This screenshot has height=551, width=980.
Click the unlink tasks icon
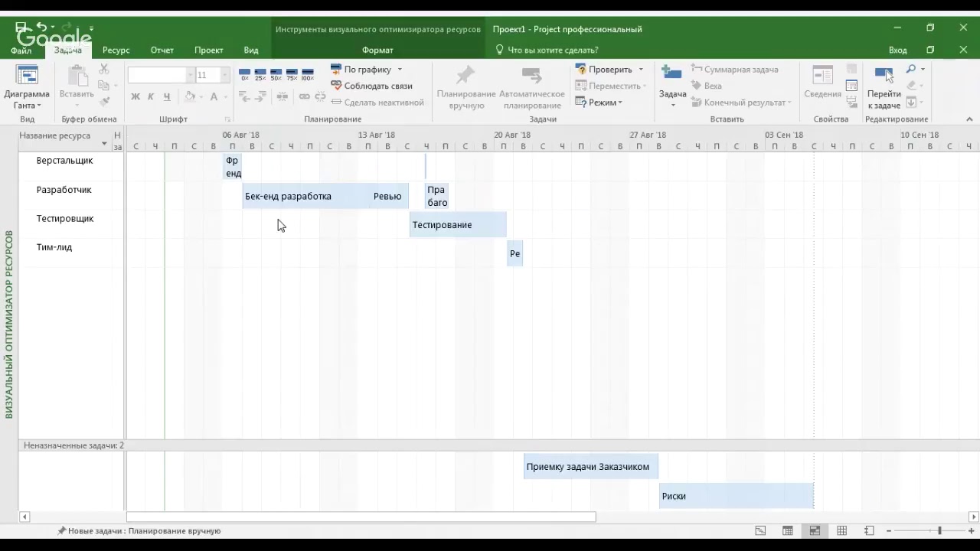(x=319, y=96)
